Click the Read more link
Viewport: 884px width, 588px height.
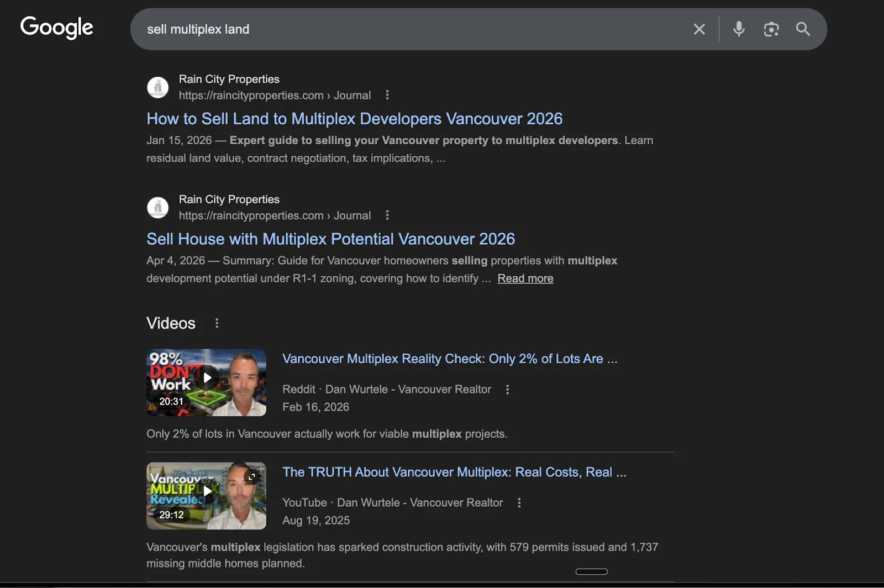click(x=525, y=279)
